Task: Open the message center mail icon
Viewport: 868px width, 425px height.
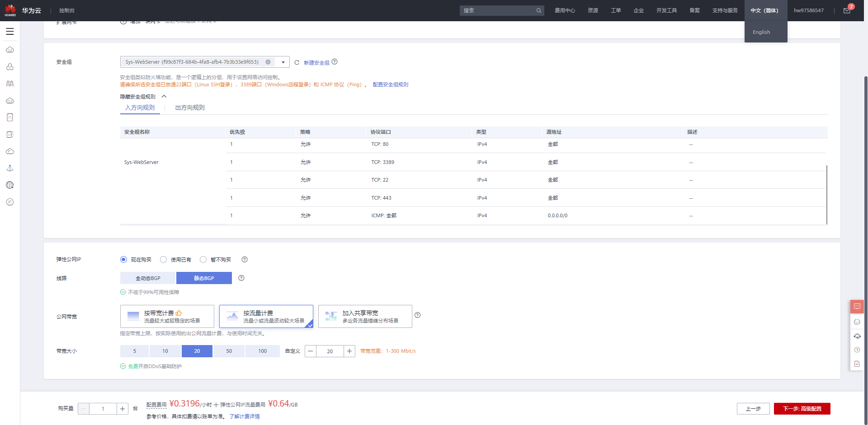Action: click(847, 10)
